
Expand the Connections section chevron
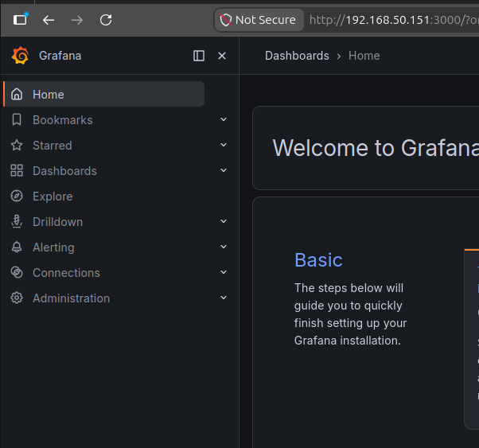pos(224,272)
